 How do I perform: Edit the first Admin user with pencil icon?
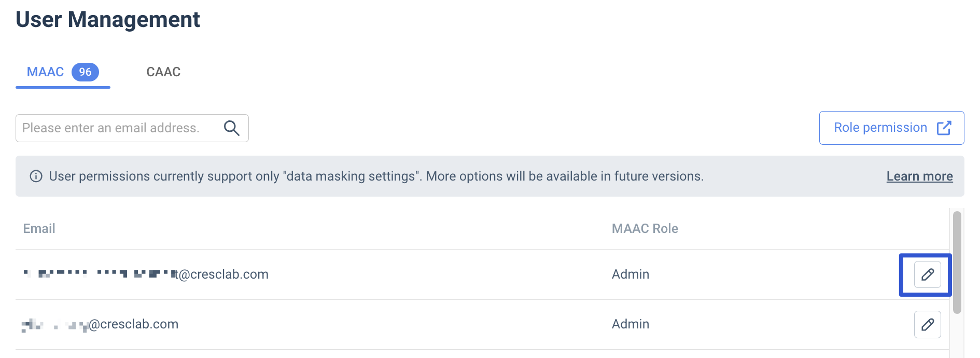927,274
